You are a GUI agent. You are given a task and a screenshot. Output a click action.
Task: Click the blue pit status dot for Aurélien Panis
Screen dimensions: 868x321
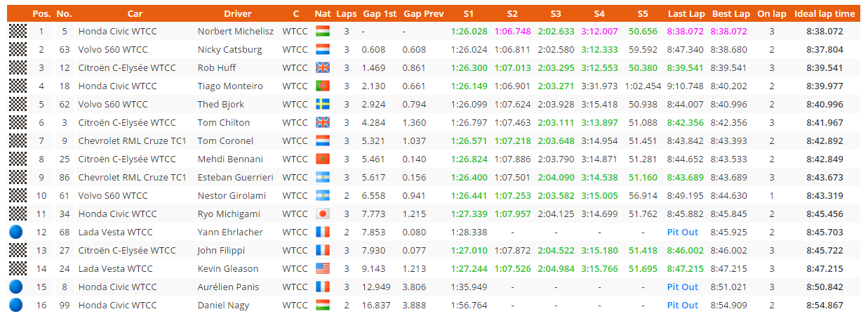pyautogui.click(x=16, y=287)
